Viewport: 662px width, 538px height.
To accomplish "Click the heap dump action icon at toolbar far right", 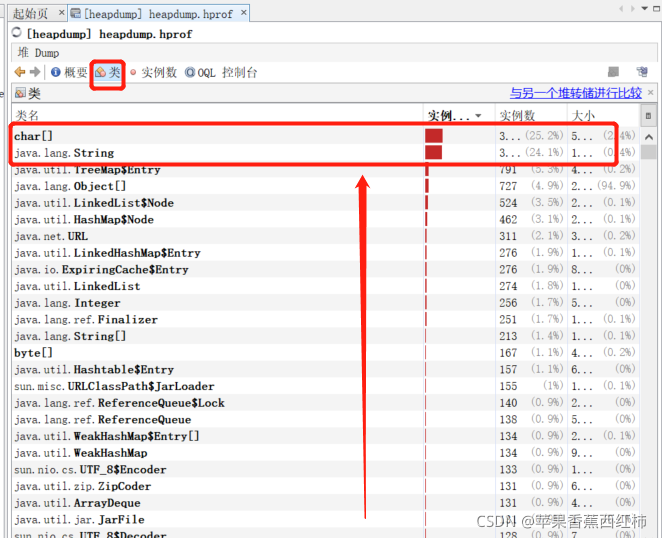I will tap(642, 72).
